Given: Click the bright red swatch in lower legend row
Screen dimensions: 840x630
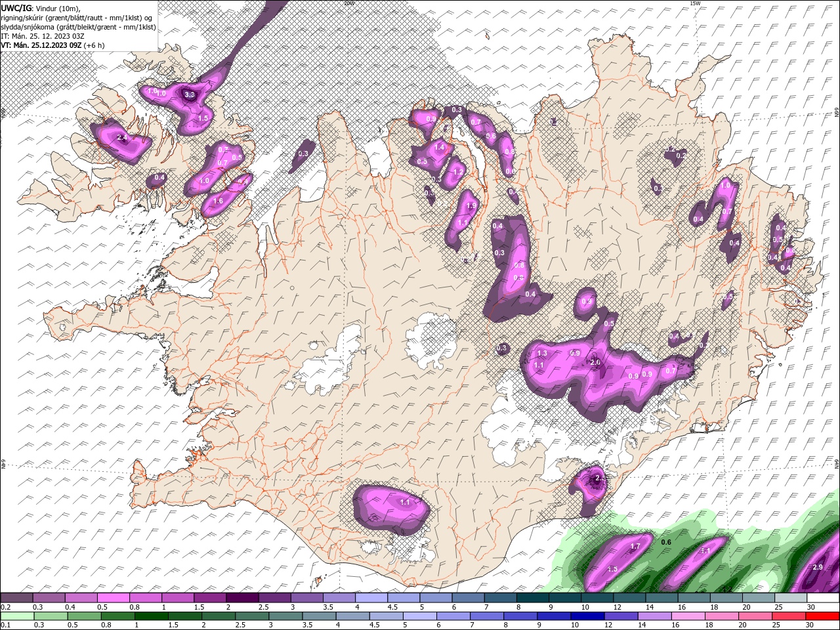Looking at the screenshot, I should coord(823,616).
